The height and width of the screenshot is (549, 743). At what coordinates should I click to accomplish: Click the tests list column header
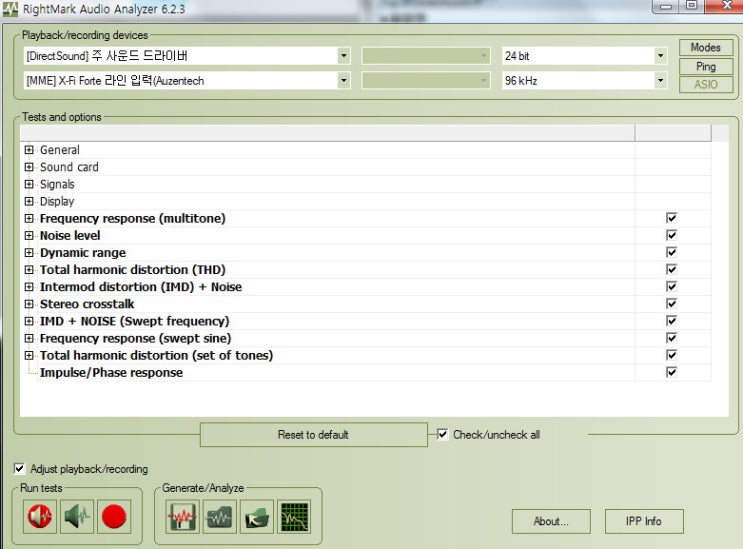pos(327,133)
